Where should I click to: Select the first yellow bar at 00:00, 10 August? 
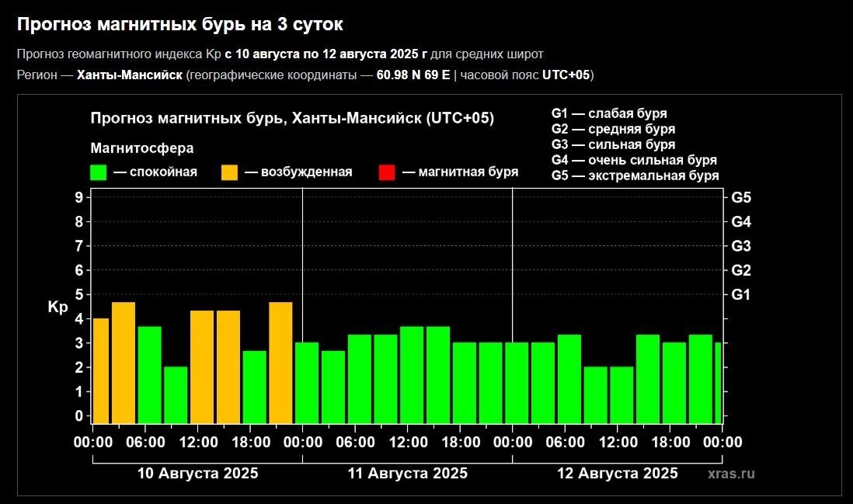coord(100,370)
